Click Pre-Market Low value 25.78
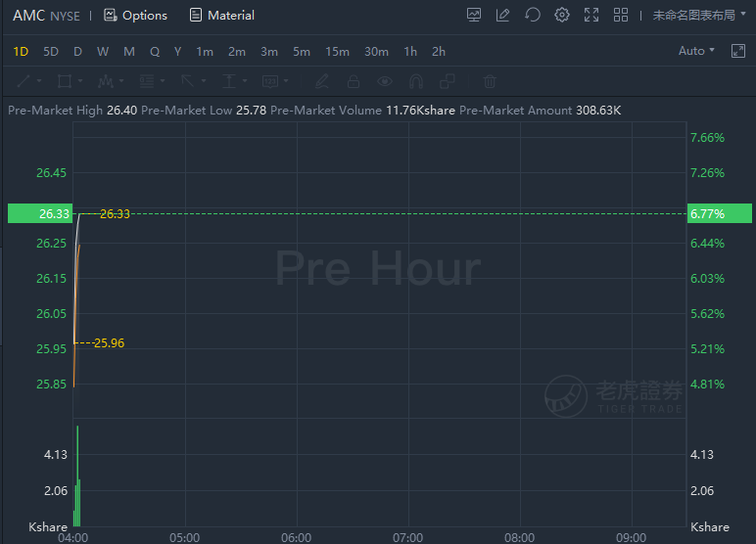The width and height of the screenshot is (756, 544). pos(252,111)
